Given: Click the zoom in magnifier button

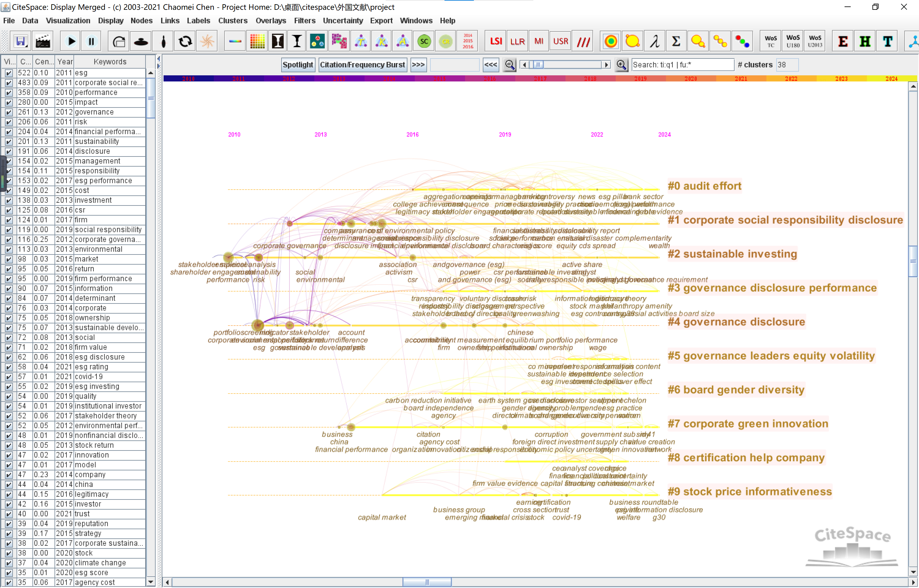Looking at the screenshot, I should pyautogui.click(x=621, y=65).
